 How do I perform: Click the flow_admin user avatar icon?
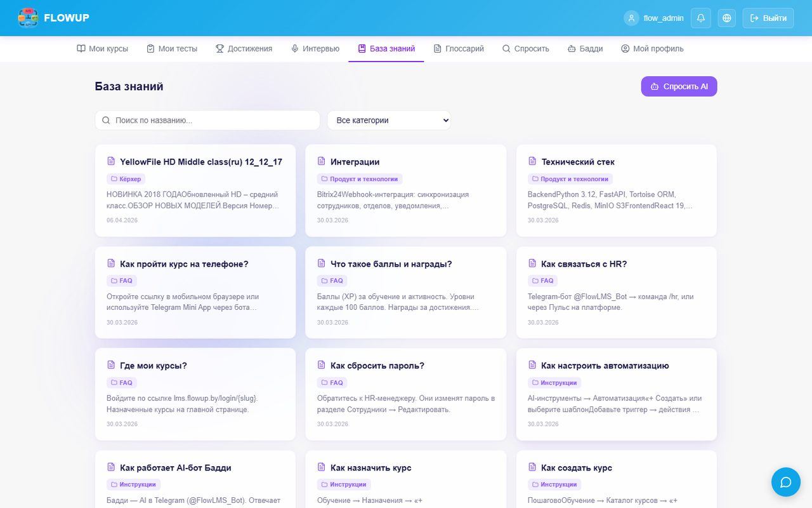click(631, 18)
